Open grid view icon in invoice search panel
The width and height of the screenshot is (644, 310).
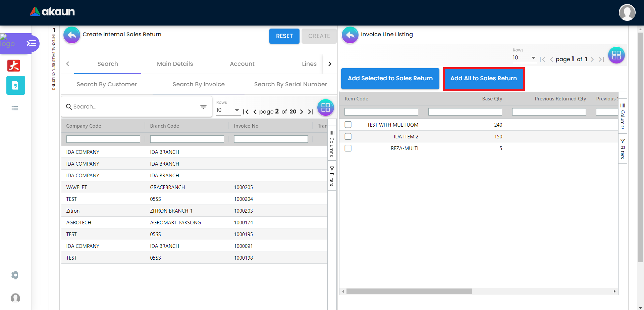(x=325, y=107)
